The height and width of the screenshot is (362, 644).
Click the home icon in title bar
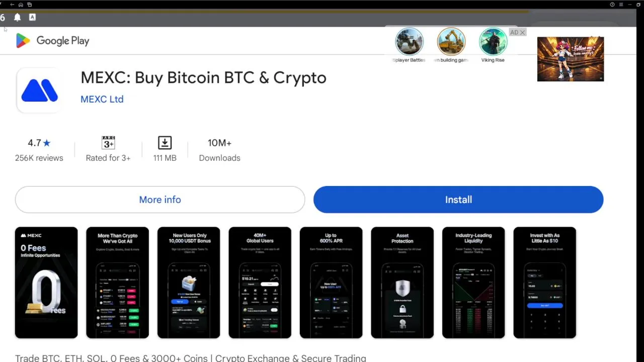(21, 5)
